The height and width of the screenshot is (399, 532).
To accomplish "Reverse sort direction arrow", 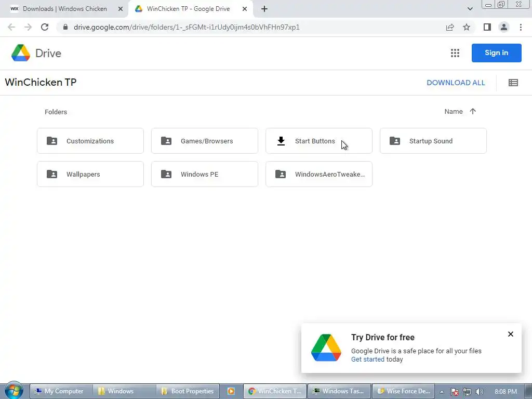I will pyautogui.click(x=473, y=111).
